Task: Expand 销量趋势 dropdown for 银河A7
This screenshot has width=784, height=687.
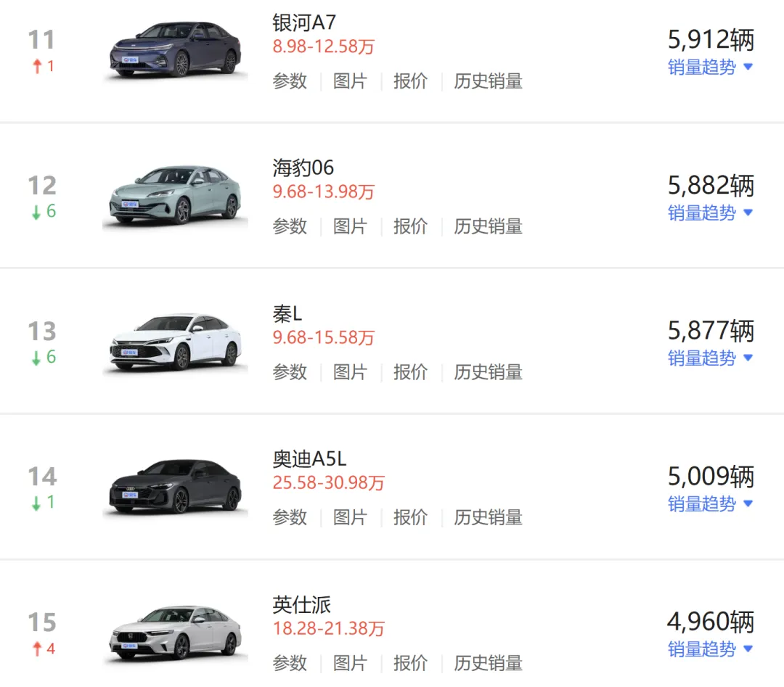Action: click(x=710, y=67)
